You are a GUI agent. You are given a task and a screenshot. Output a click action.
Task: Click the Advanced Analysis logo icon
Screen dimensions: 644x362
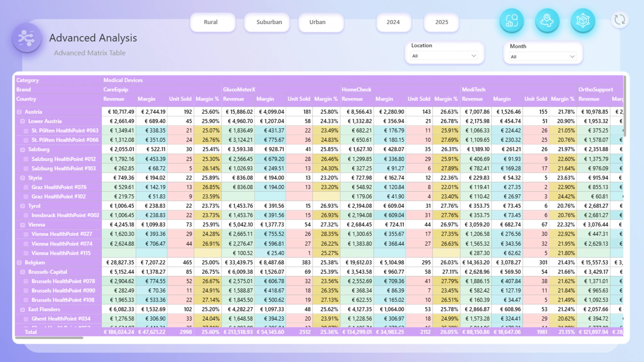[x=27, y=38]
